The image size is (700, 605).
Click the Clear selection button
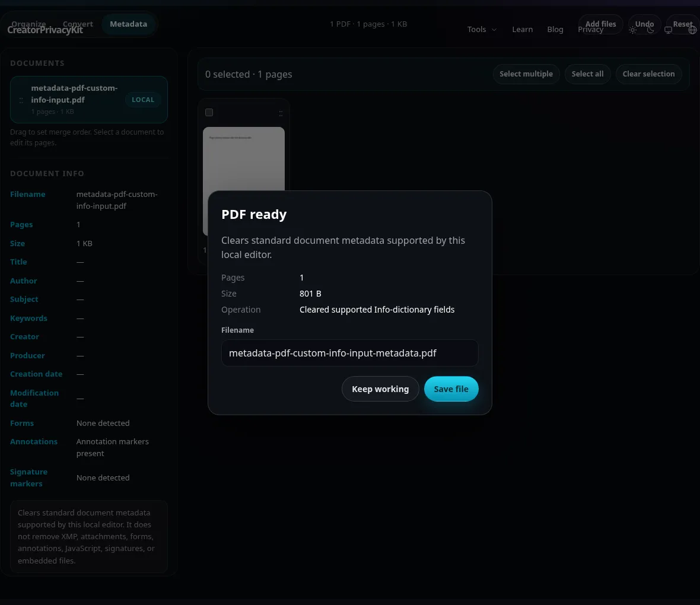pos(648,74)
